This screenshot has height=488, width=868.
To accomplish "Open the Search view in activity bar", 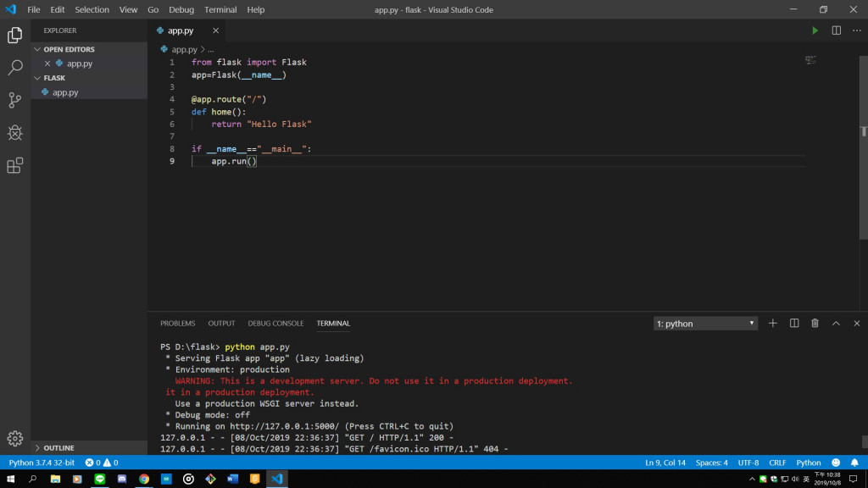I will (x=15, y=68).
